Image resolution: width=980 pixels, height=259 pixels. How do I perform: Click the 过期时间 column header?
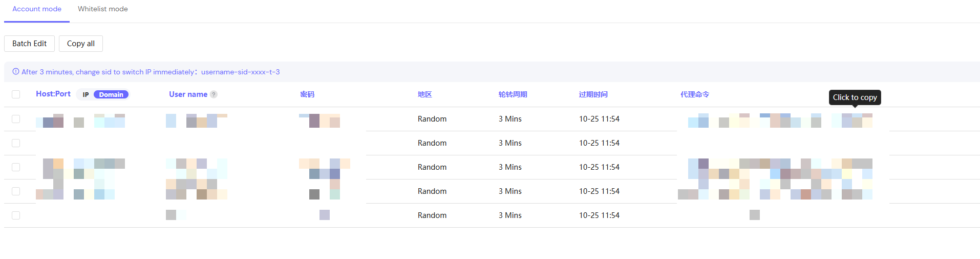(593, 94)
